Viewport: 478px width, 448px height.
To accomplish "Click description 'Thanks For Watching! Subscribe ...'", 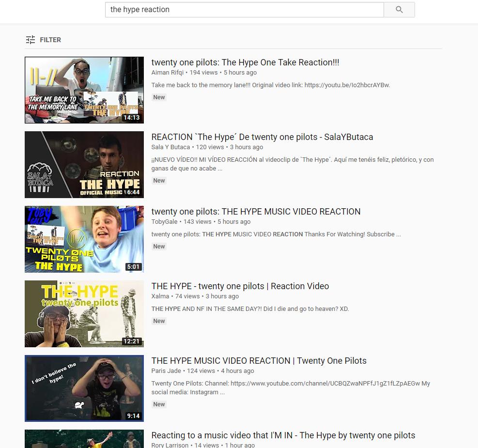I will (x=276, y=234).
